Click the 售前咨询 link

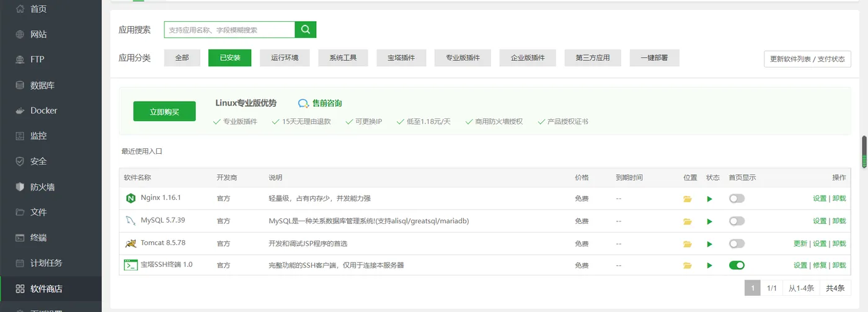click(x=327, y=103)
